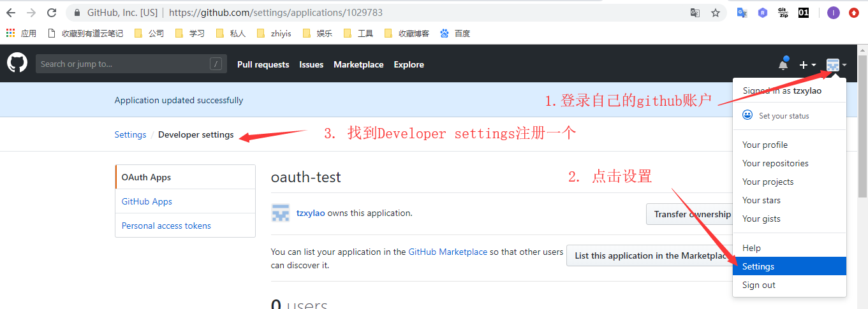
Task: Click the red Chrome update icon
Action: 854,13
